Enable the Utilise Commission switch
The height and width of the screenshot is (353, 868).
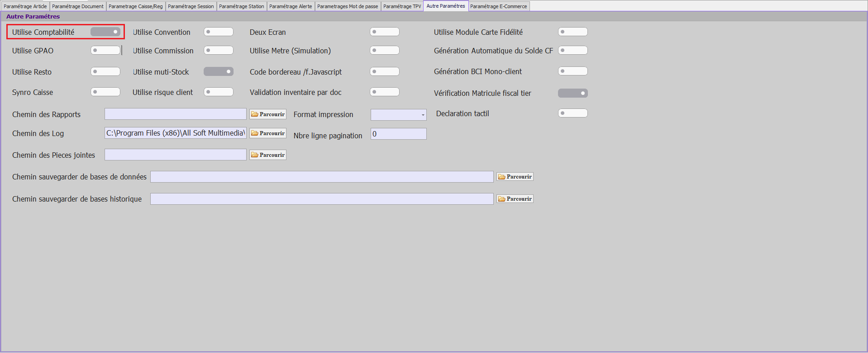(219, 50)
